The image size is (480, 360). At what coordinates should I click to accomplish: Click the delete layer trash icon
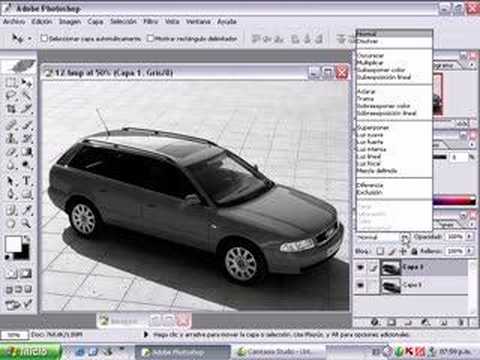click(x=461, y=322)
